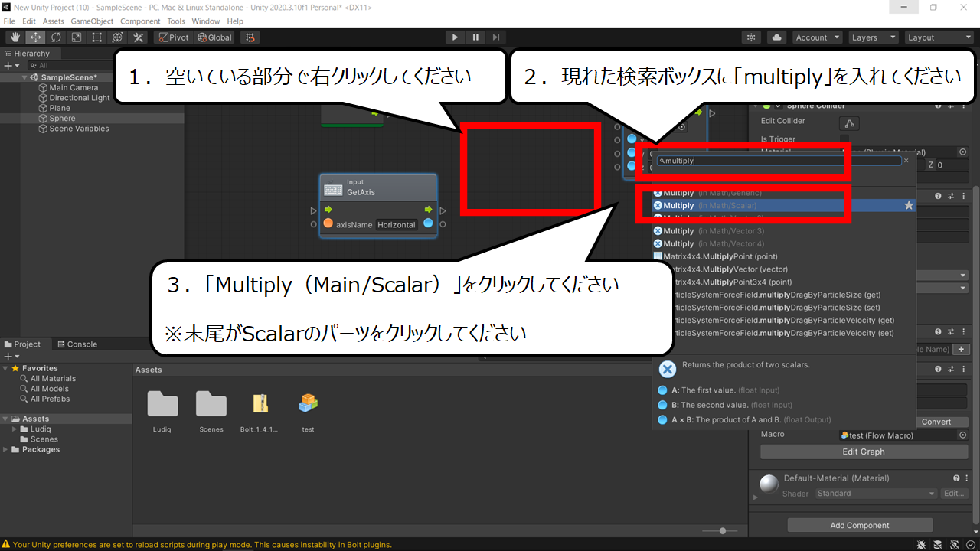Click the Add Component button

click(860, 525)
